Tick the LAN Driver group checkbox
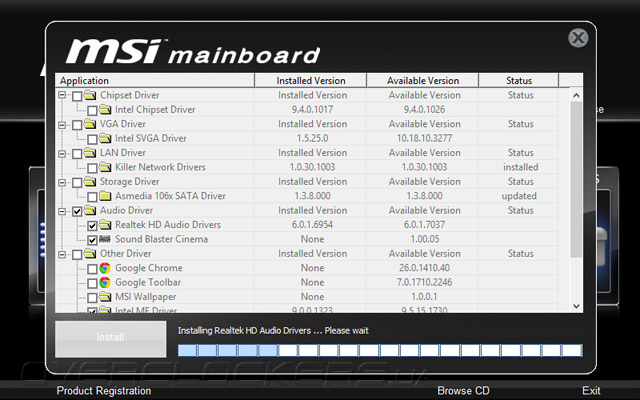Image resolution: width=640 pixels, height=400 pixels. pyautogui.click(x=77, y=154)
